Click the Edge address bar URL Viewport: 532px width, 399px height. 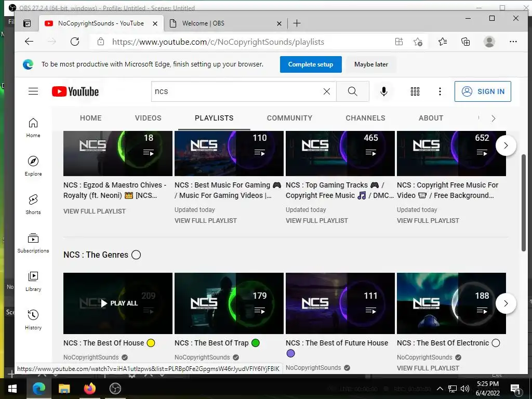[x=218, y=42]
